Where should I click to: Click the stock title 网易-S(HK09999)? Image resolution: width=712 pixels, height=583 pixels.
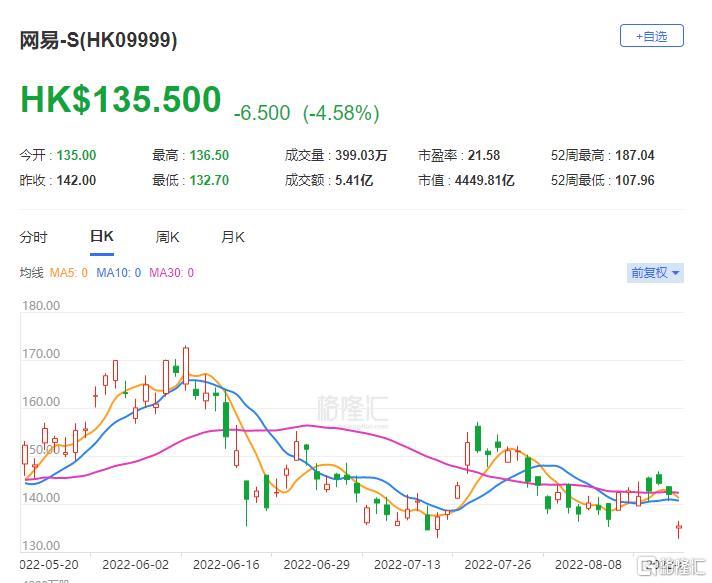click(98, 40)
